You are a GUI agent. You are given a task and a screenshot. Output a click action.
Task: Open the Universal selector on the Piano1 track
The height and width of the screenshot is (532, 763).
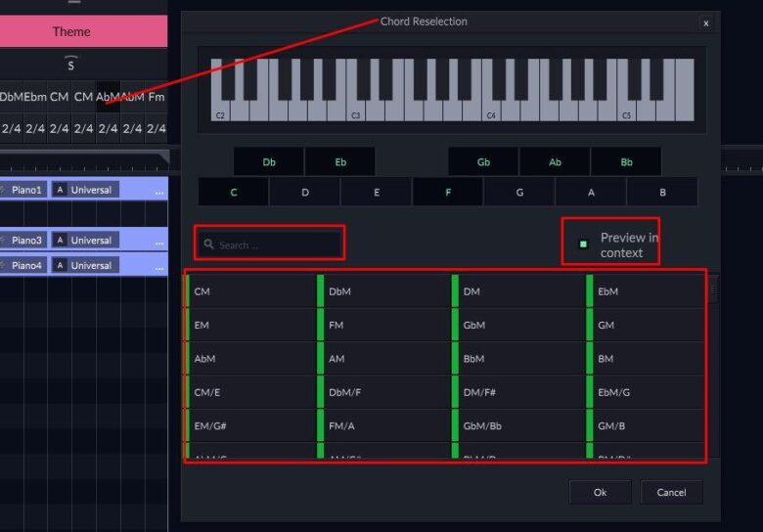click(91, 190)
